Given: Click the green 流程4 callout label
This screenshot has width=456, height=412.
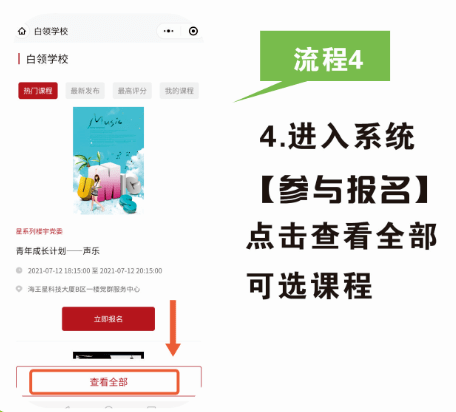Looking at the screenshot, I should coord(325,56).
